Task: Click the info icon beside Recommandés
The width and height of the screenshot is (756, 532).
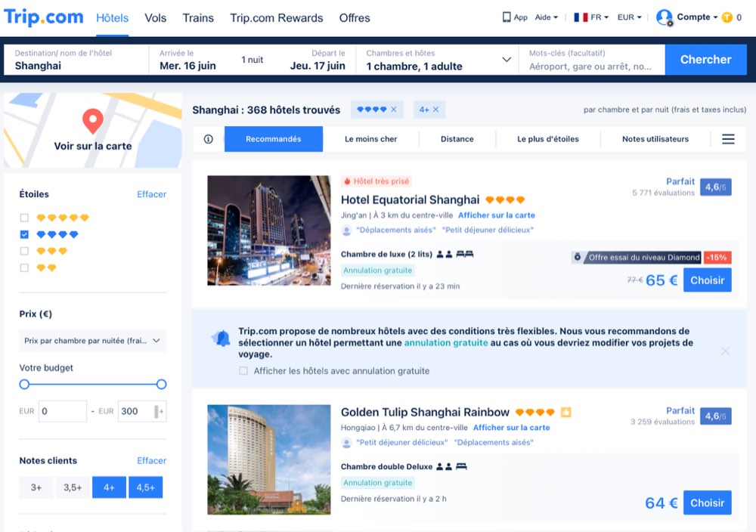Action: 209,139
